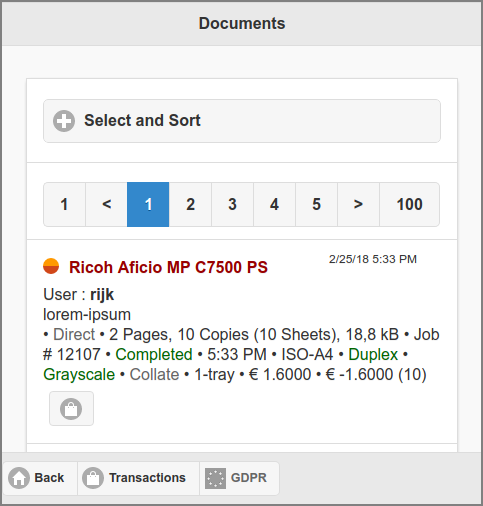The width and height of the screenshot is (483, 506).
Task: Open page 2 of documents
Action: pyautogui.click(x=190, y=204)
